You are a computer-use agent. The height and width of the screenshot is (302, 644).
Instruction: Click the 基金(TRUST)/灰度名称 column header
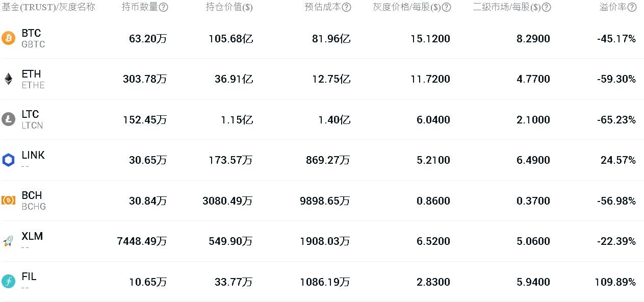point(48,7)
